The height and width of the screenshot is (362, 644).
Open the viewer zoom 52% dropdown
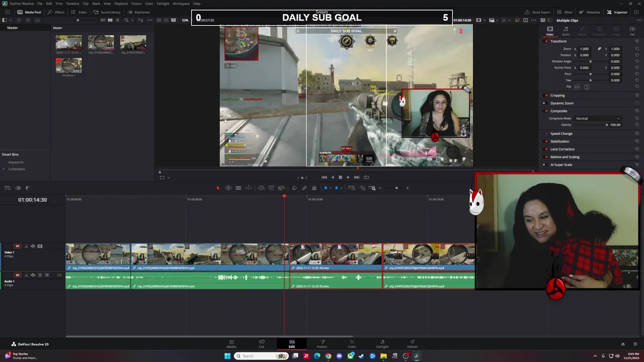[188, 20]
